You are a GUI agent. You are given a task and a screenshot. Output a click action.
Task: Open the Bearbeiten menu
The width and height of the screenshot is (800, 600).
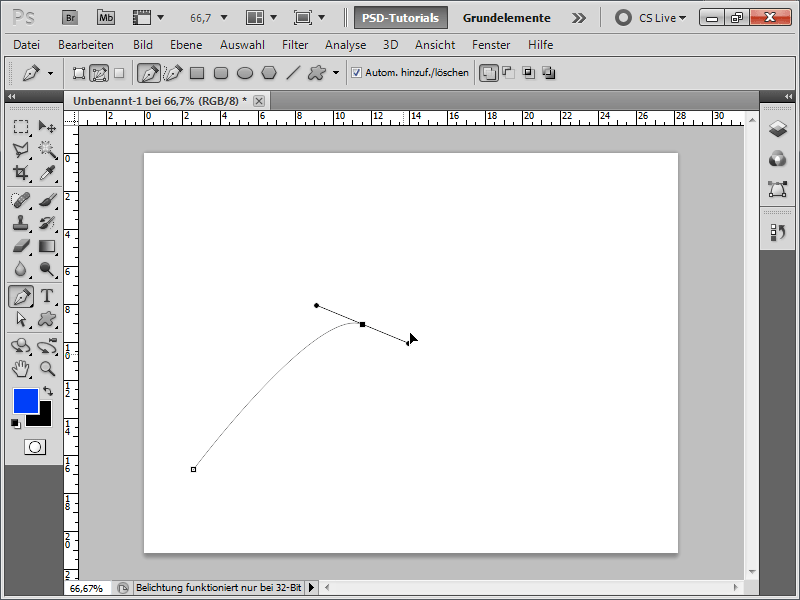(x=86, y=45)
